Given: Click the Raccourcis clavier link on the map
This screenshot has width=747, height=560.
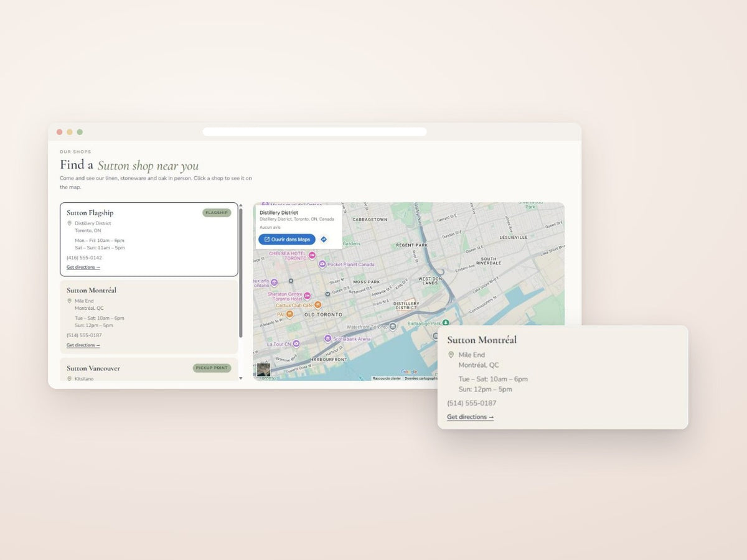Looking at the screenshot, I should pos(387,378).
